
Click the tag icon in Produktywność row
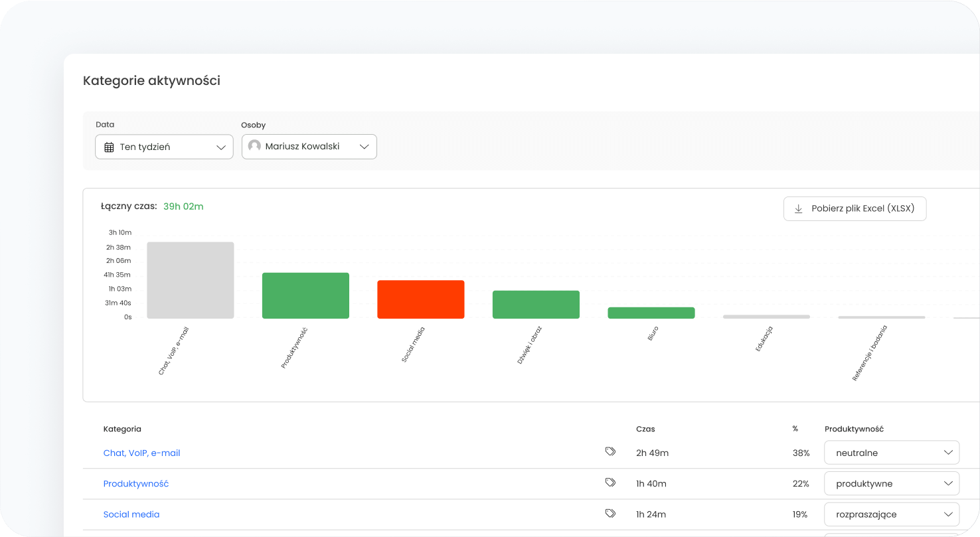pyautogui.click(x=610, y=483)
